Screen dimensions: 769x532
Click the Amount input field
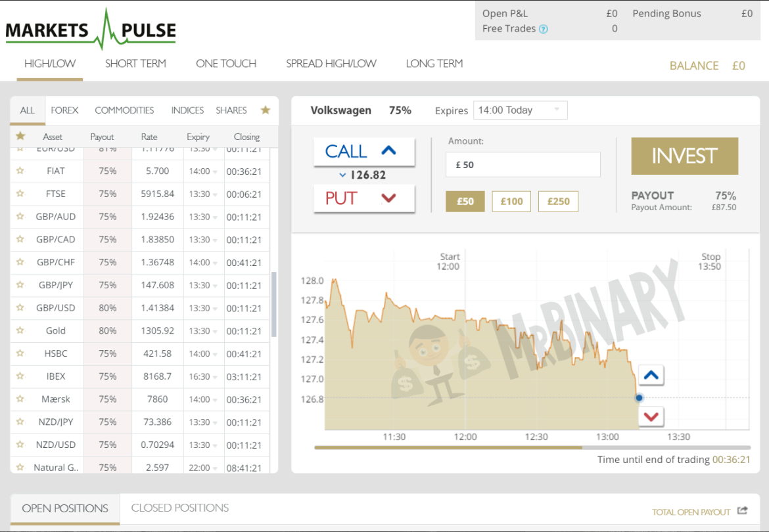coord(523,165)
